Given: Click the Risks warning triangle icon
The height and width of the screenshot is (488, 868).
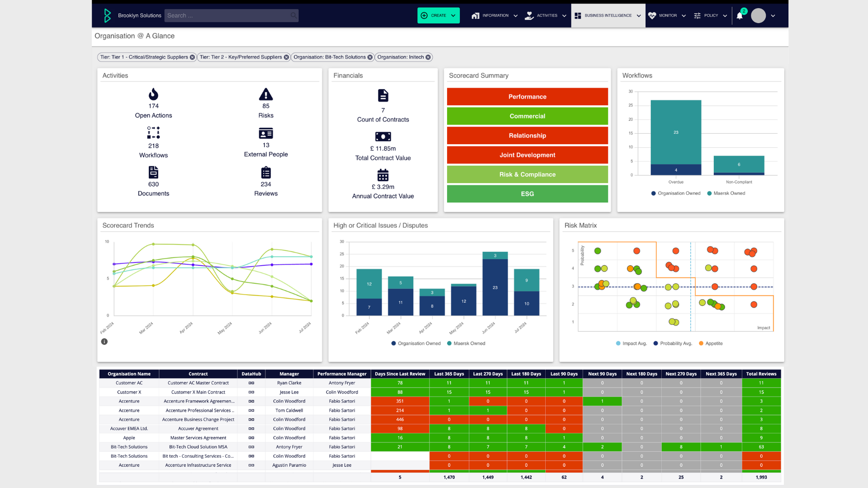Looking at the screenshot, I should (x=266, y=94).
